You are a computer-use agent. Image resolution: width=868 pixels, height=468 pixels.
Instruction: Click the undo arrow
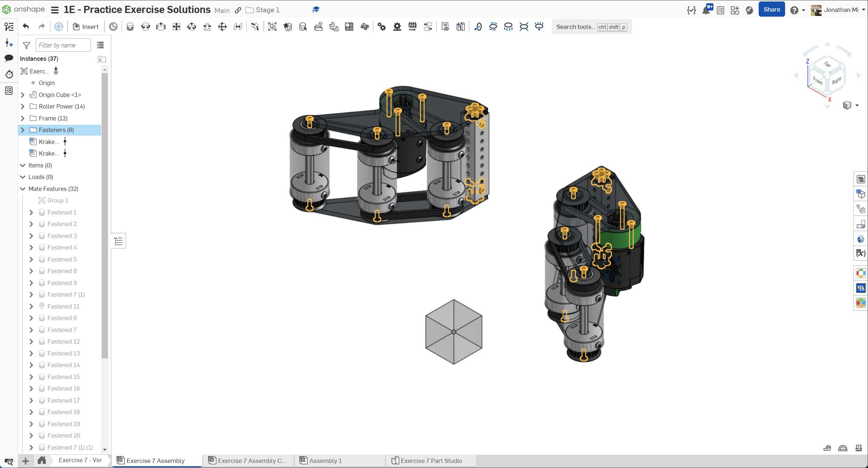tap(26, 27)
